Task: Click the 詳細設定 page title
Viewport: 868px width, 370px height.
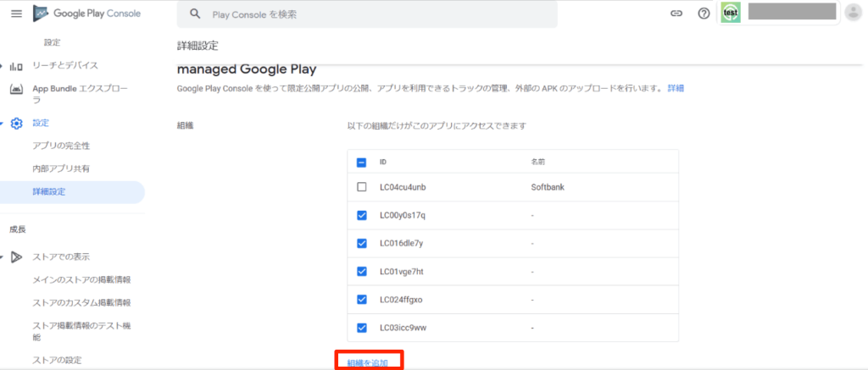Action: tap(198, 46)
